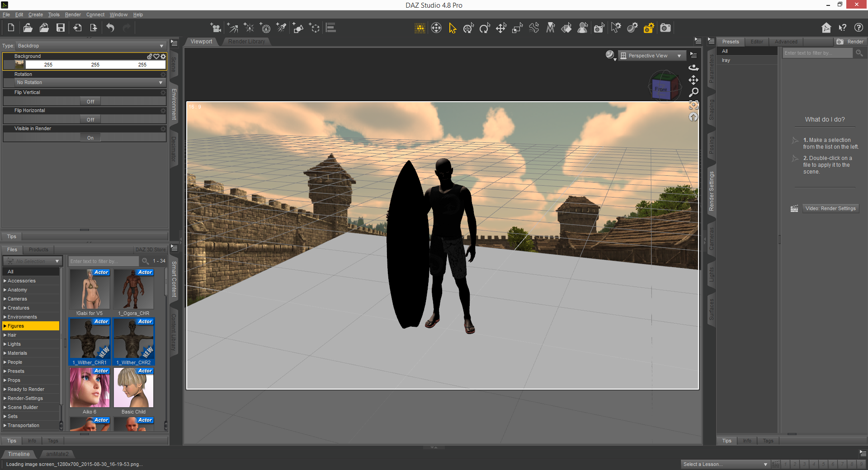Switch to the Products tab
Image resolution: width=868 pixels, height=470 pixels.
[38, 249]
